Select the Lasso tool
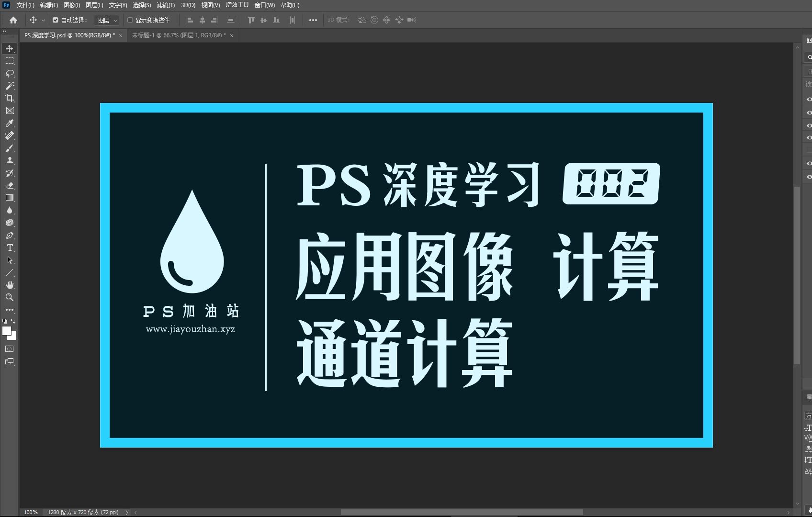 (10, 73)
